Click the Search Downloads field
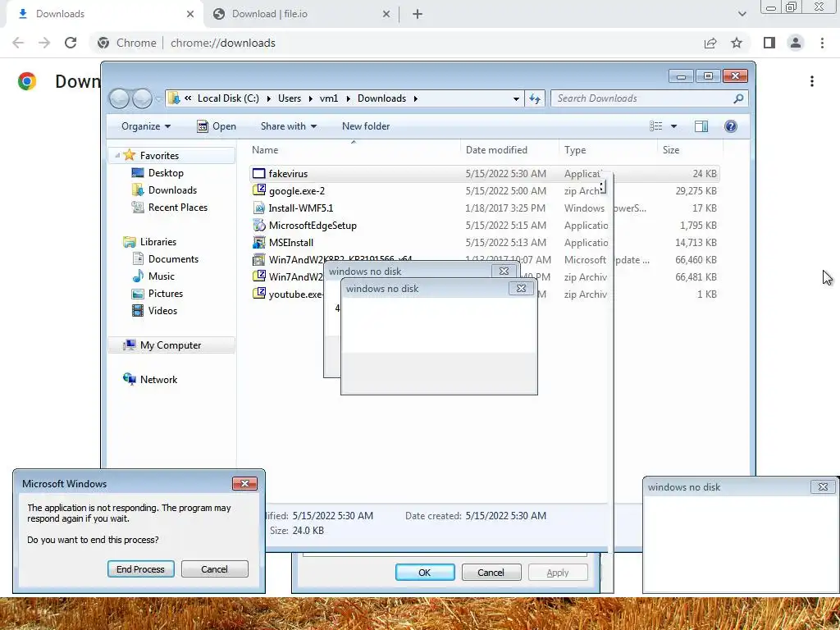 (x=643, y=98)
